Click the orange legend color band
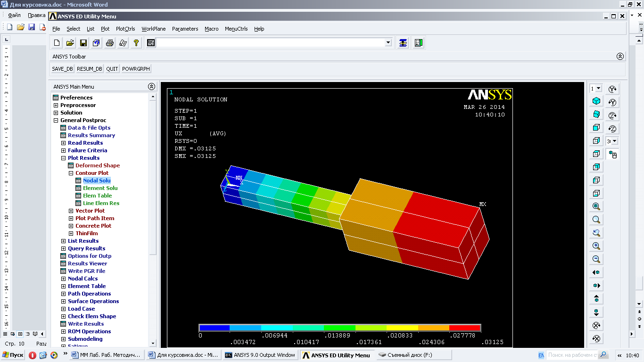This screenshot has height=362, width=644. tap(434, 328)
